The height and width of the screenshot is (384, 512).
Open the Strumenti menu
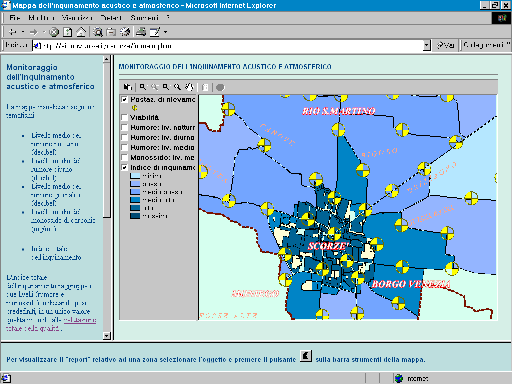point(144,18)
